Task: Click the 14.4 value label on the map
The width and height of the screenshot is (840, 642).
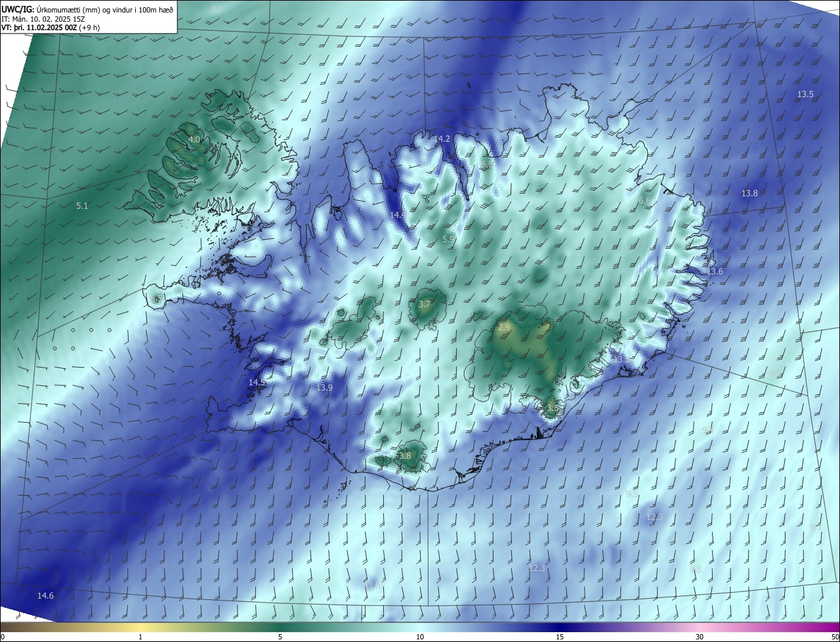Action: point(398,215)
